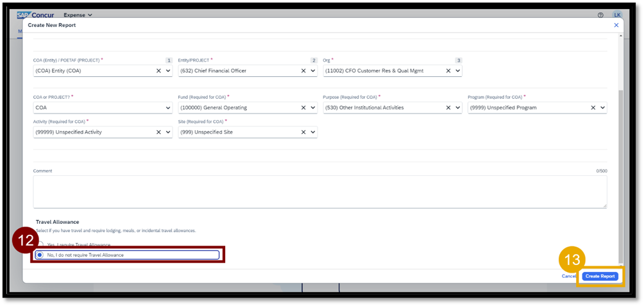Screen dimensions: 644x306
Task: Expand the COA or PROJECT dropdown
Action: pos(168,108)
